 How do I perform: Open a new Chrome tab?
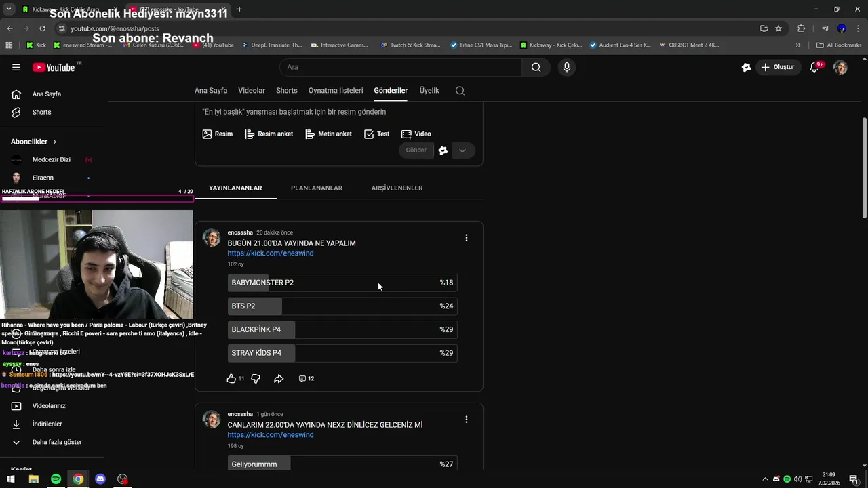click(239, 9)
